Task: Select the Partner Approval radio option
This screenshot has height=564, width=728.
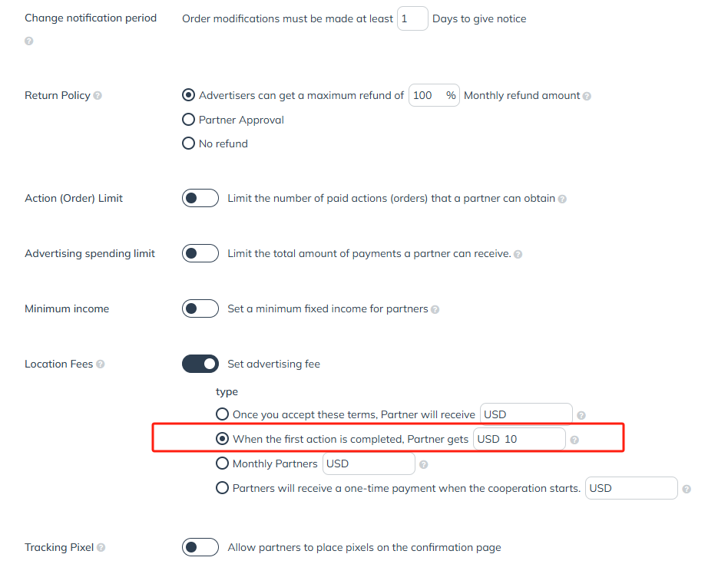Action: tap(188, 120)
